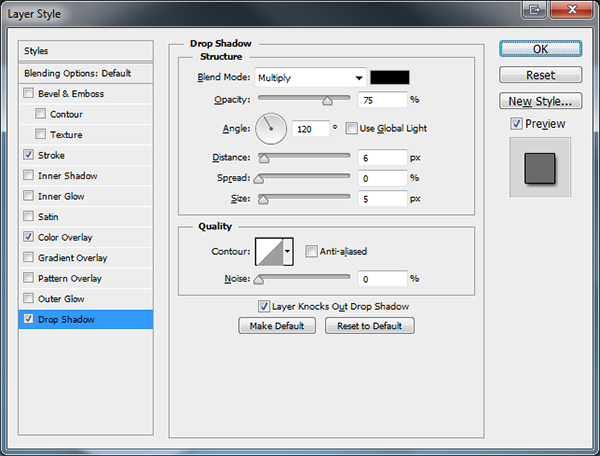Click the Opacity slider handle
Viewport: 600px width, 456px height.
point(327,101)
